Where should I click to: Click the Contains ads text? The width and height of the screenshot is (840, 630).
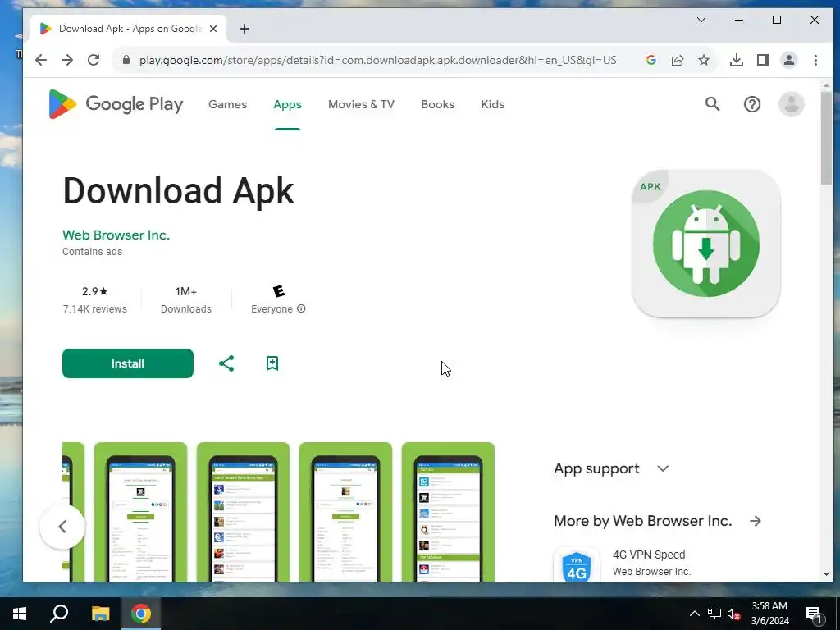[x=92, y=251]
